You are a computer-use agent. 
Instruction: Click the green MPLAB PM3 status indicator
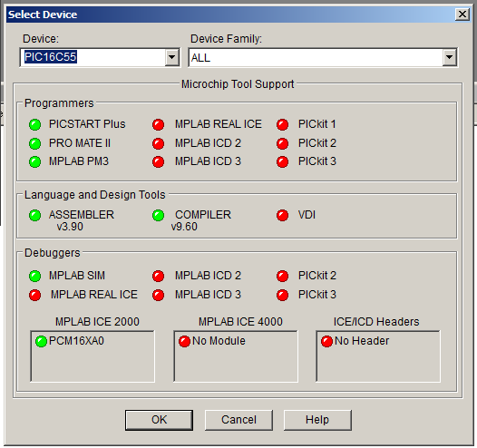tap(35, 161)
